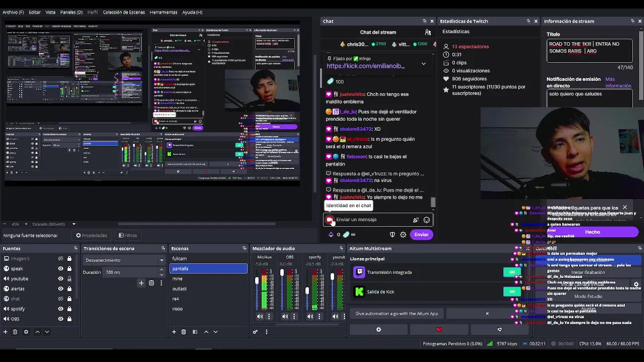
Task: Undock the Estadísticas de Twitch panel
Action: 528,21
